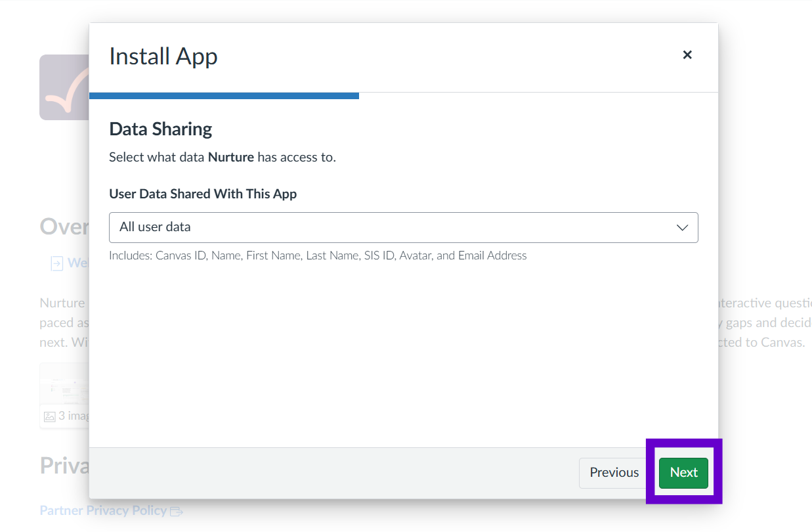Click the Install App heading
Image resolution: width=812 pixels, height=532 pixels.
point(163,56)
